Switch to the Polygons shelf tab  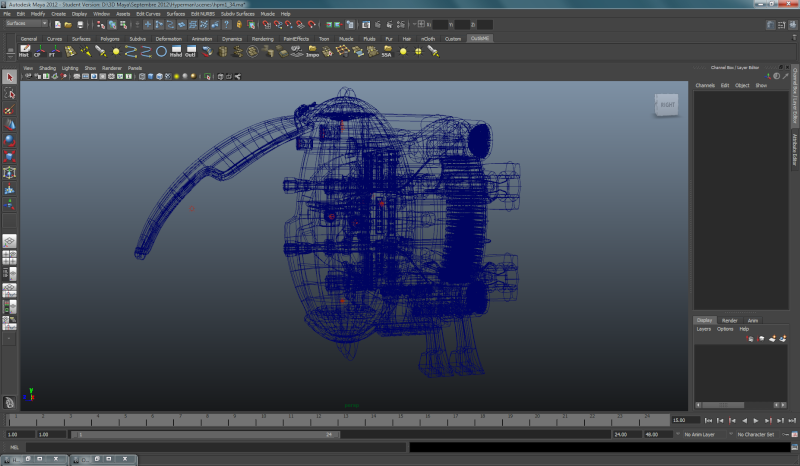110,39
